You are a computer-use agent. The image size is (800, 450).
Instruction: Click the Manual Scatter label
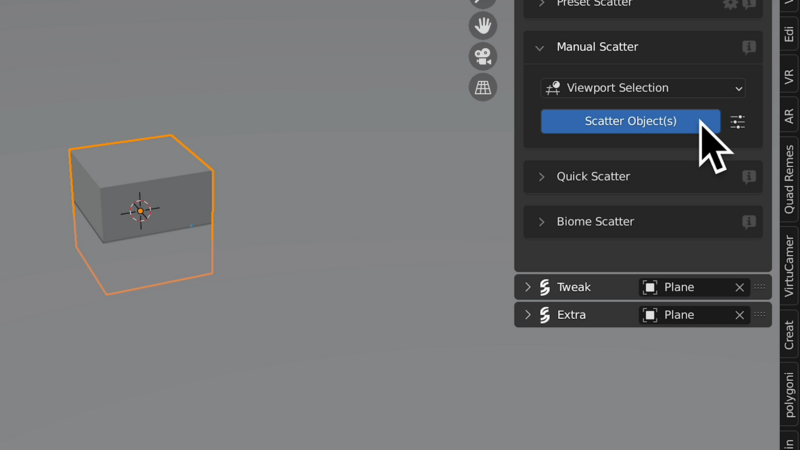pyautogui.click(x=597, y=47)
